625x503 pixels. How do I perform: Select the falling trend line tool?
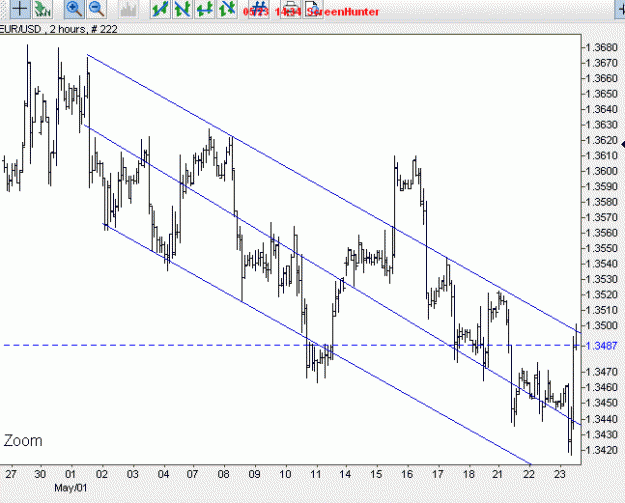click(183, 9)
